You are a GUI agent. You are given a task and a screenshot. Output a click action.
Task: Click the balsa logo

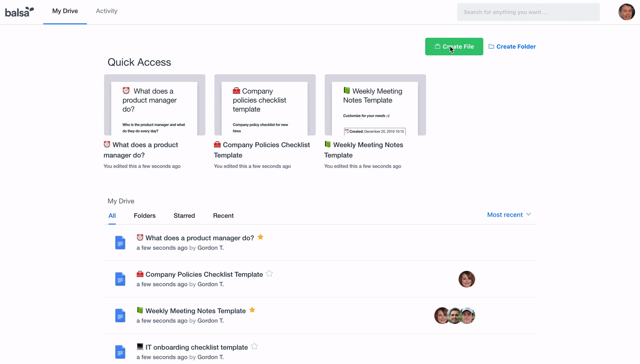20,12
